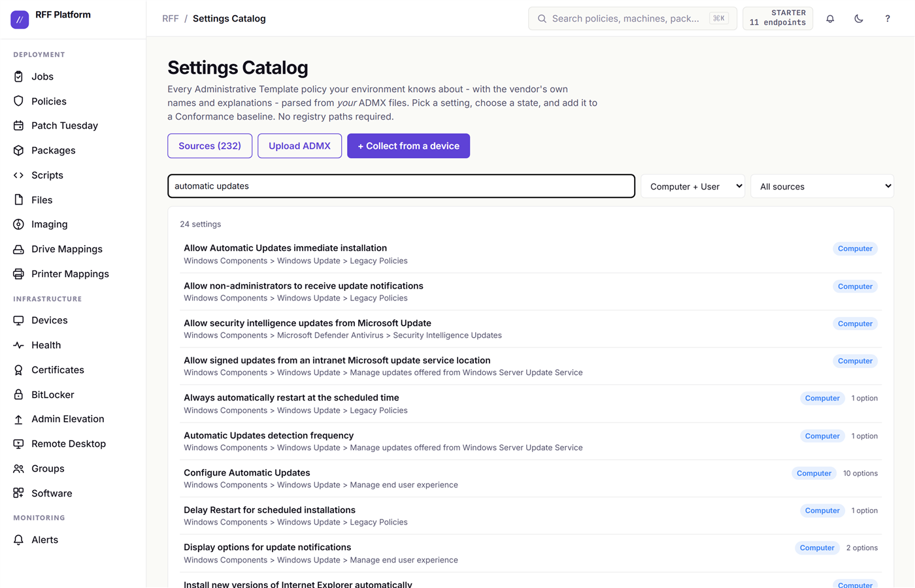Open Jobs via its clipboard icon

[18, 76]
